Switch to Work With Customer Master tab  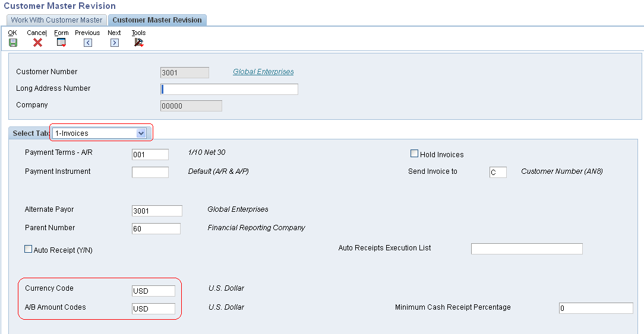[56, 20]
